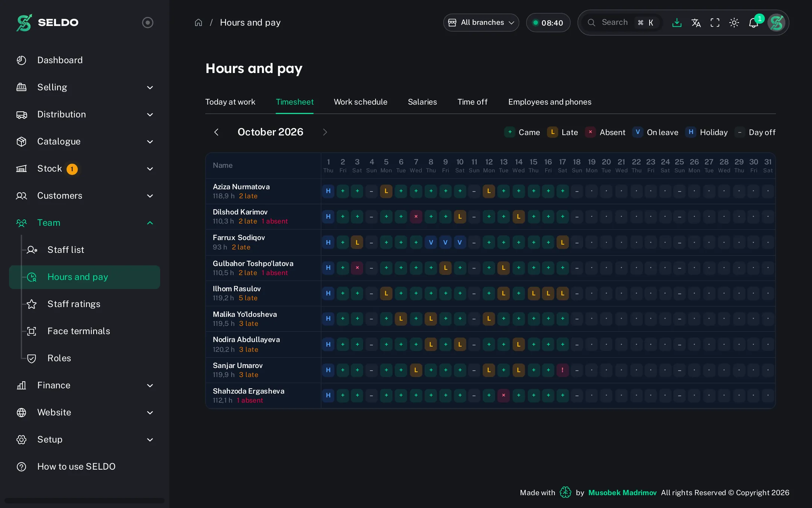
Task: Go to previous month arrow
Action: 216,132
